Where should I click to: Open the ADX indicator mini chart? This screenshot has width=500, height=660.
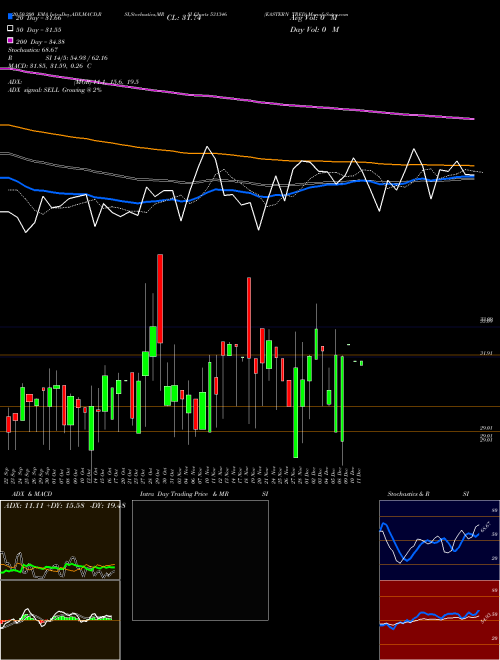(x=60, y=540)
